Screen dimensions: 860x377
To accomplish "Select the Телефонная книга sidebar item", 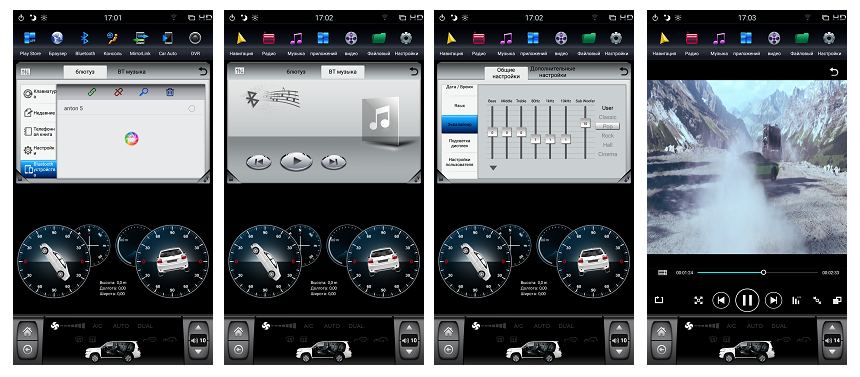I will click(x=38, y=131).
